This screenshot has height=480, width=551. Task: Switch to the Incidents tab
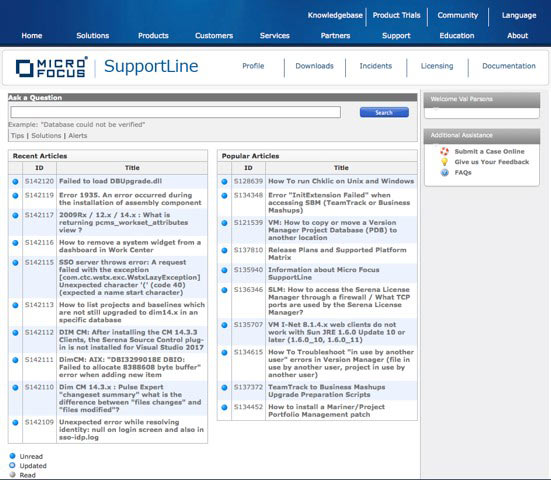coord(376,66)
